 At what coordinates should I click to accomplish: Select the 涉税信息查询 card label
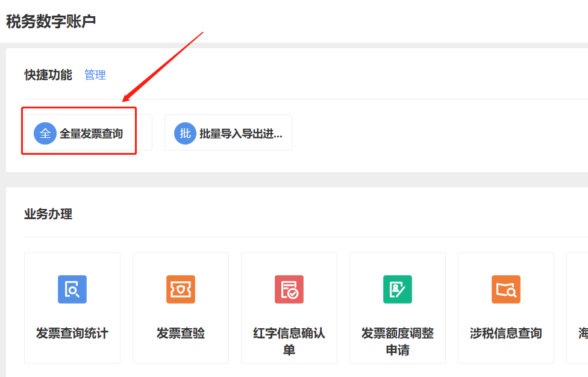[x=506, y=333]
